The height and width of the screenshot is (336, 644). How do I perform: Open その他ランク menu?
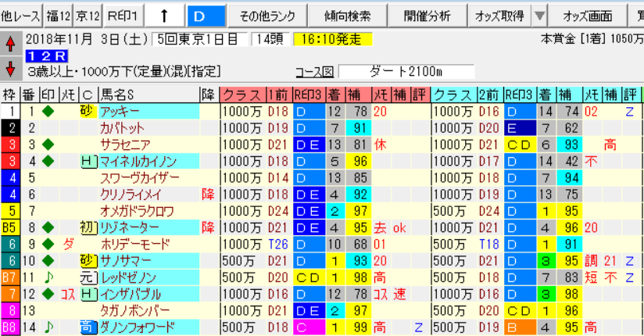pos(267,16)
